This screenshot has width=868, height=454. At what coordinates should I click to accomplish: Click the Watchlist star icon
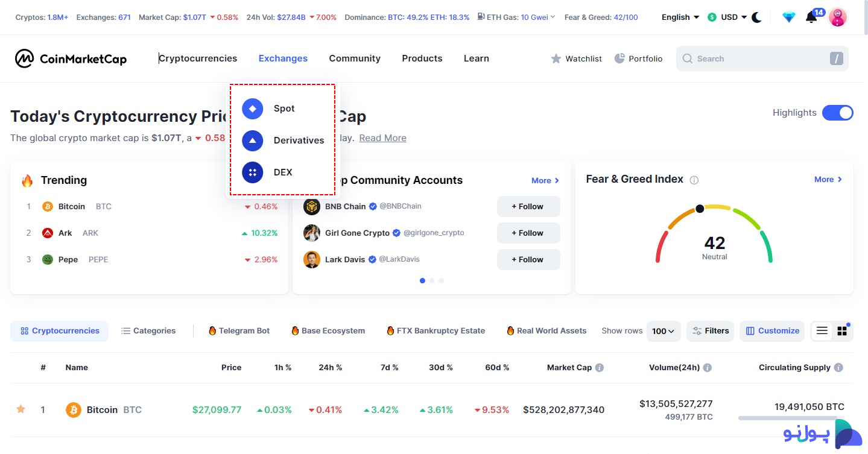point(556,58)
